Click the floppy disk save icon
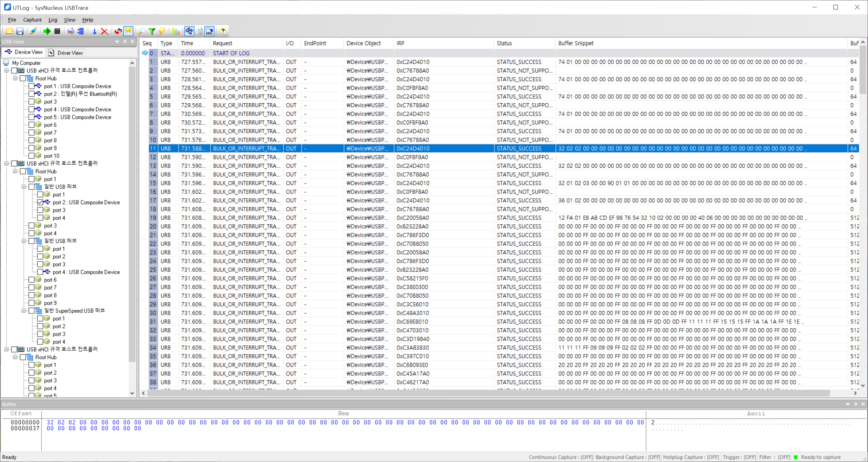This screenshot has width=868, height=462. (x=20, y=31)
